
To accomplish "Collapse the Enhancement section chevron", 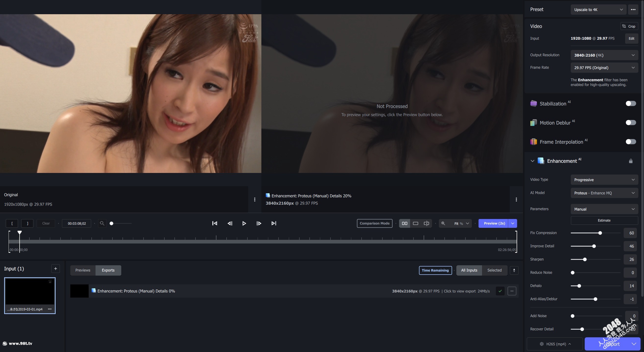I will coord(532,161).
